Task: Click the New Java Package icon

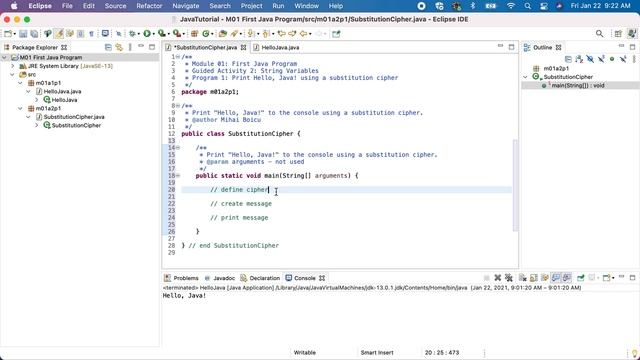Action: [194, 34]
